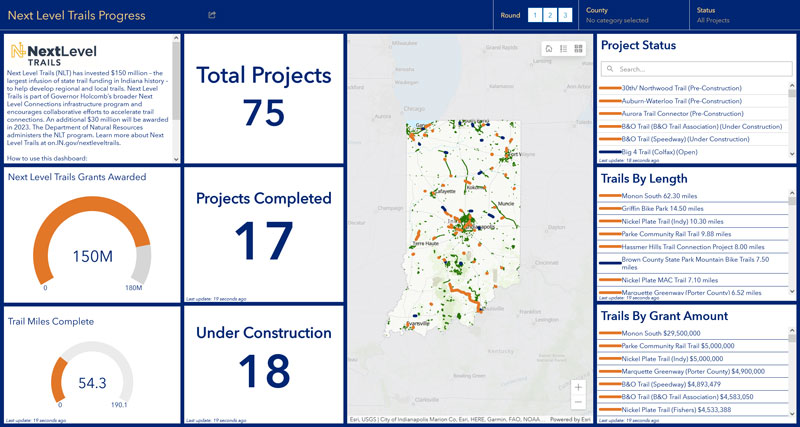Zoom out on the map

(578, 403)
